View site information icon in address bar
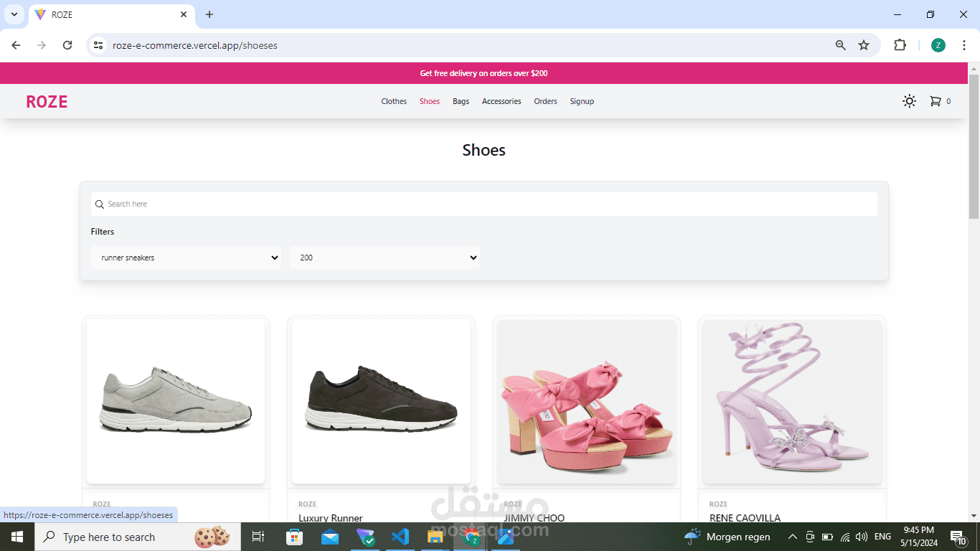The image size is (980, 551). pyautogui.click(x=99, y=45)
